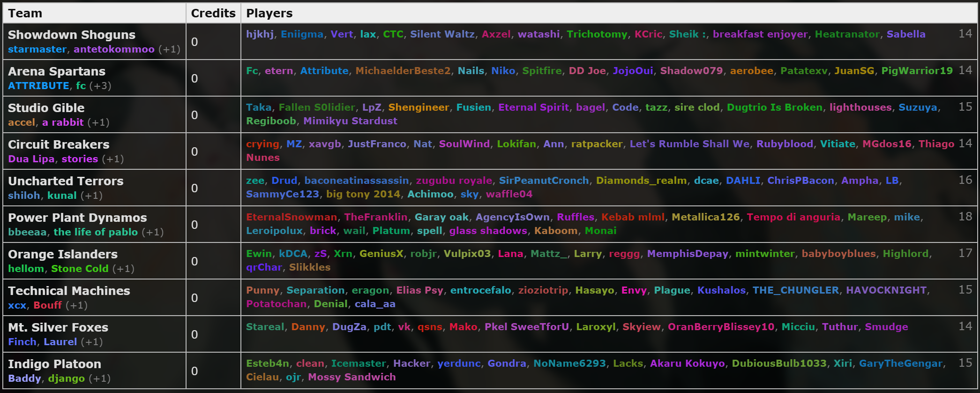Click on player Tempo di anguria

[793, 217]
